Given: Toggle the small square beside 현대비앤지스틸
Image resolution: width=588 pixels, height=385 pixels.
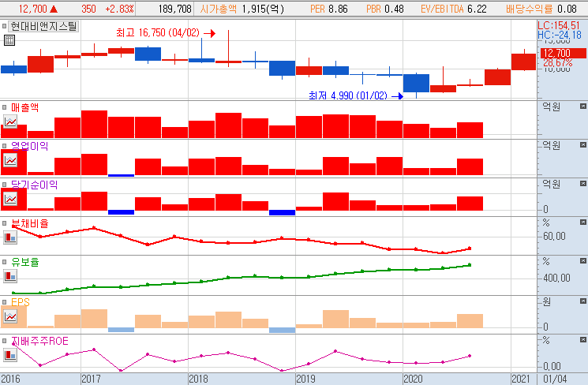Looking at the screenshot, I should 5,26.
